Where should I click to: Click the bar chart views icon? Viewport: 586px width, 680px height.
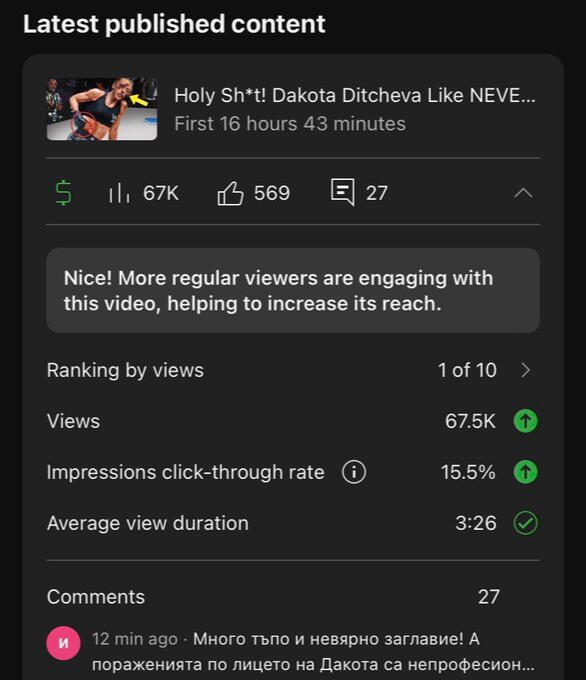click(x=119, y=193)
